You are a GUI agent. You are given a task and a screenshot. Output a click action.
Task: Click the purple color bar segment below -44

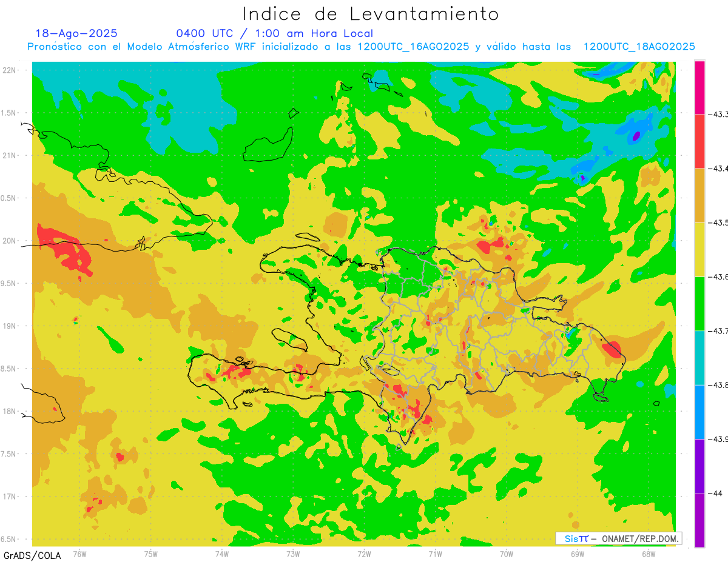(699, 520)
